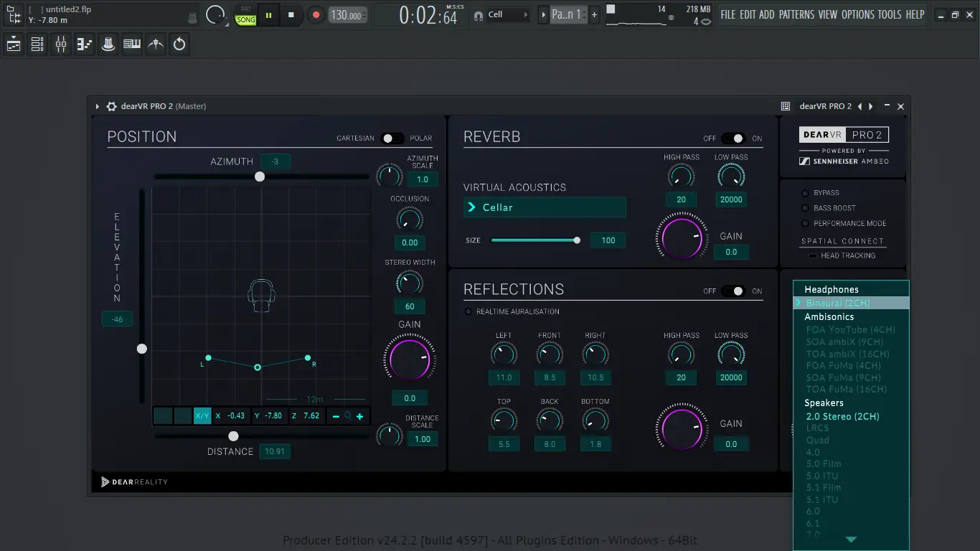
Task: Click the red record button
Action: coord(316,14)
